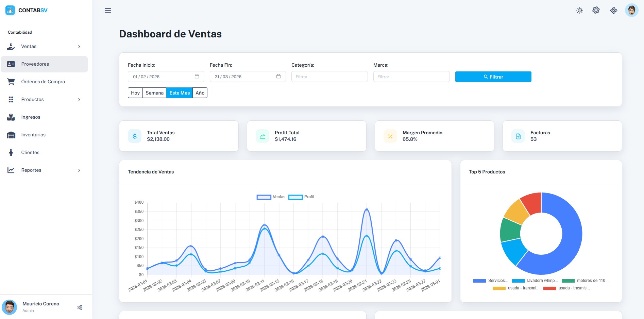The width and height of the screenshot is (644, 319).
Task: Click inside the Categoría filter field
Action: coord(329,77)
